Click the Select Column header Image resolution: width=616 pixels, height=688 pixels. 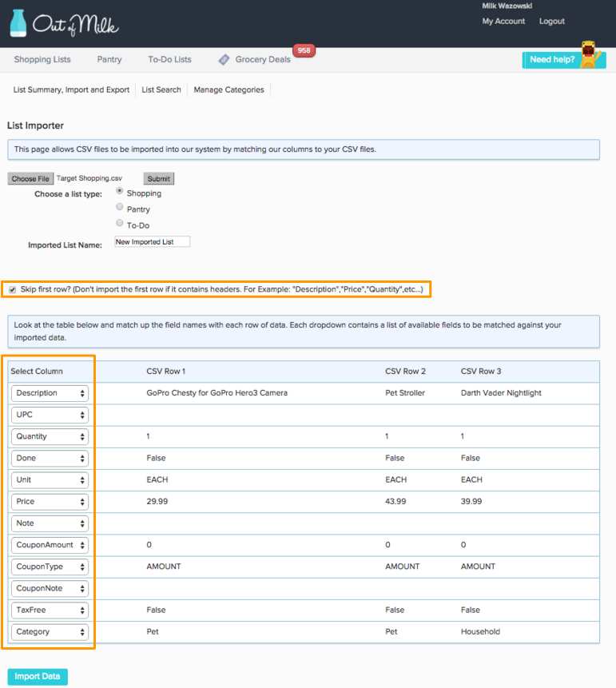(37, 372)
